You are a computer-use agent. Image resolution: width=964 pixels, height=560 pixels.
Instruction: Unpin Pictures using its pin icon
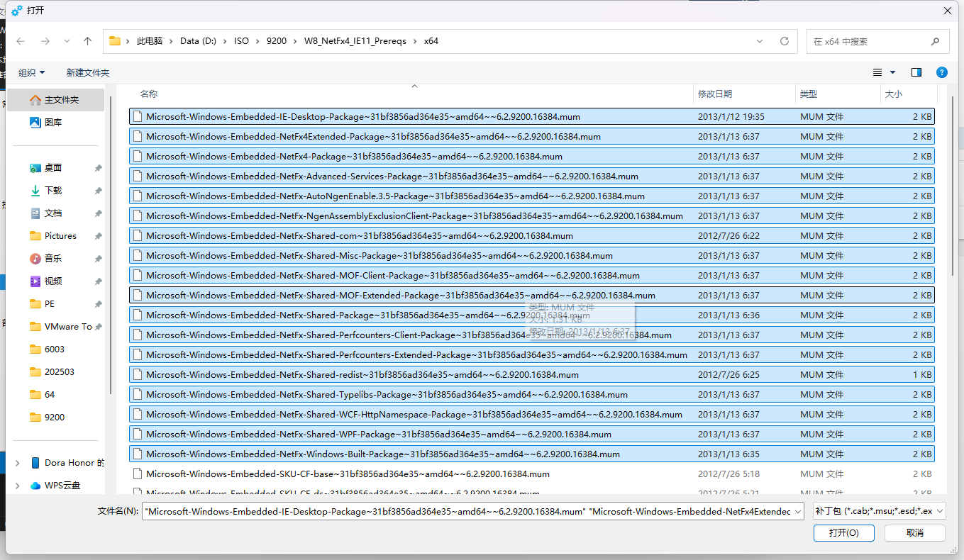click(98, 236)
